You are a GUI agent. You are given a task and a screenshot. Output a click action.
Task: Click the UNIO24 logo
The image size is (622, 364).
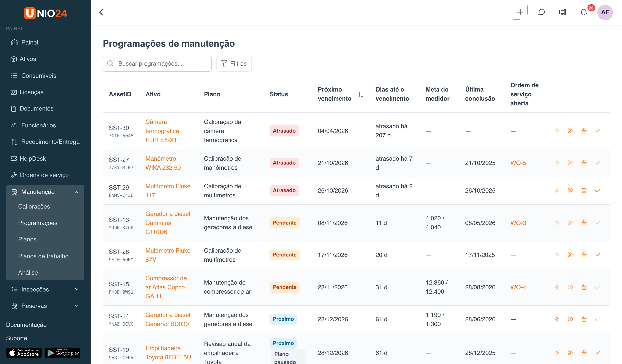45,13
